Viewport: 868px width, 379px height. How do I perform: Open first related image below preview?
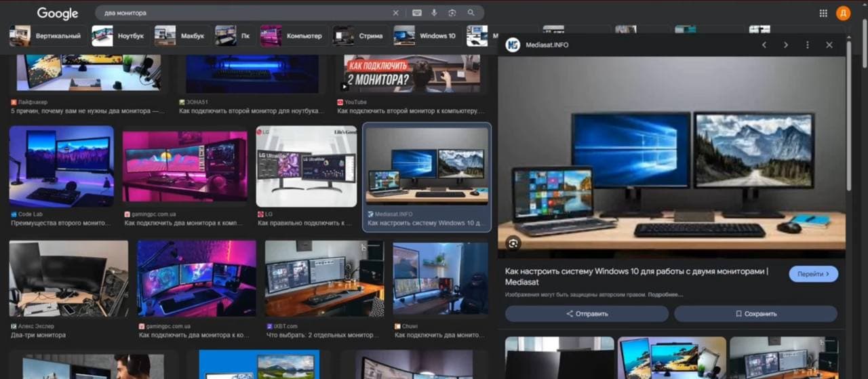tap(559, 358)
